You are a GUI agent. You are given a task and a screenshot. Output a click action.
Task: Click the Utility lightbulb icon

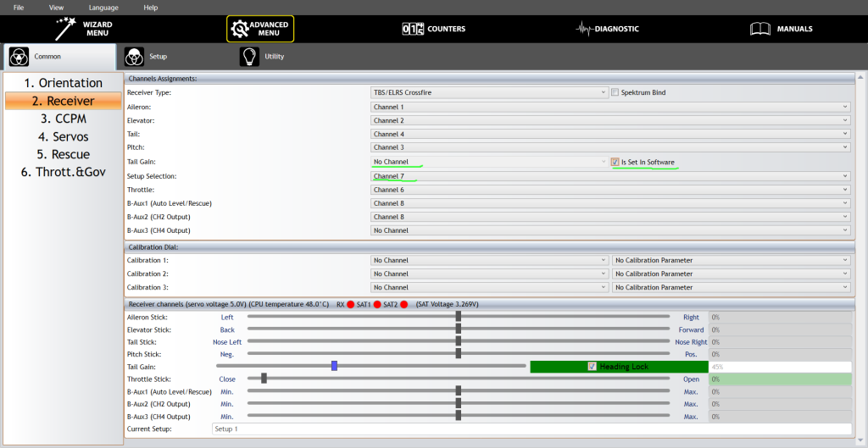click(x=250, y=57)
